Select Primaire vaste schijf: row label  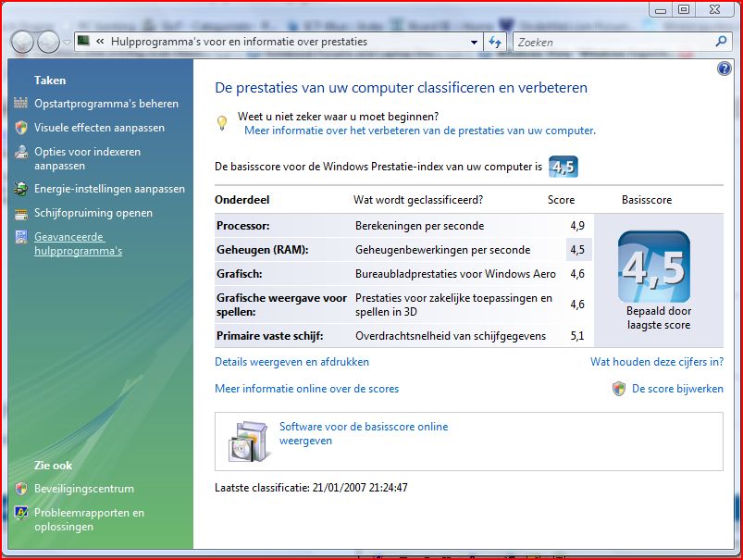click(x=269, y=336)
